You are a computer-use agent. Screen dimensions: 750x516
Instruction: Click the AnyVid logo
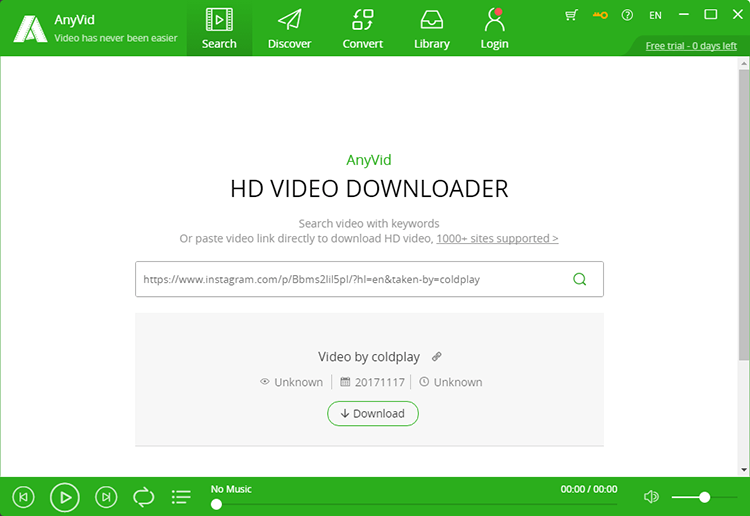(x=30, y=29)
